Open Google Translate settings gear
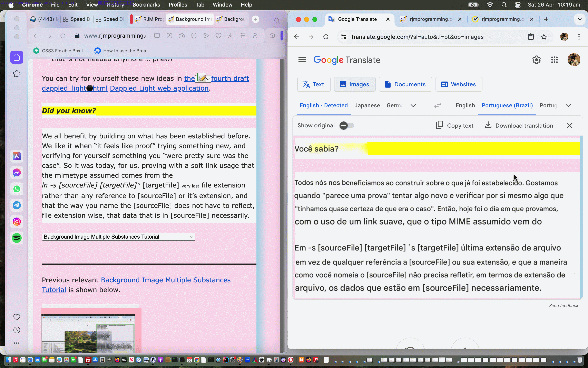Image resolution: width=588 pixels, height=368 pixels. click(x=536, y=60)
